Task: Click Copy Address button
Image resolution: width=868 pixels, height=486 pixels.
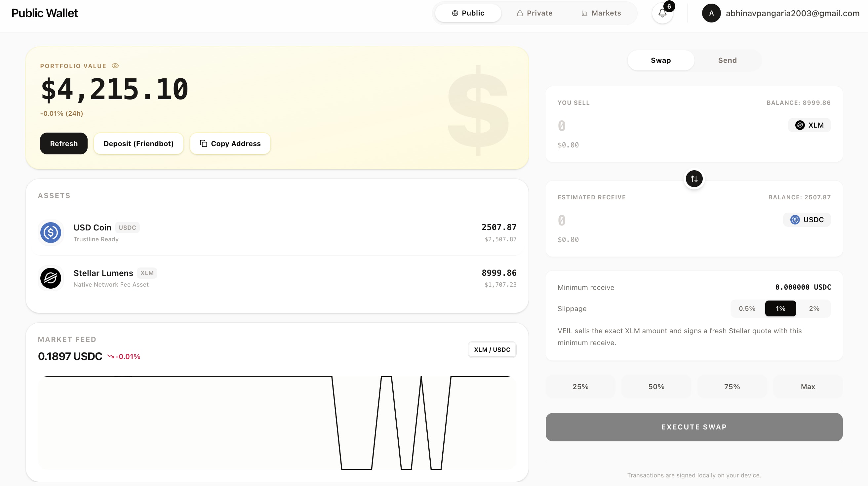Action: pyautogui.click(x=230, y=143)
